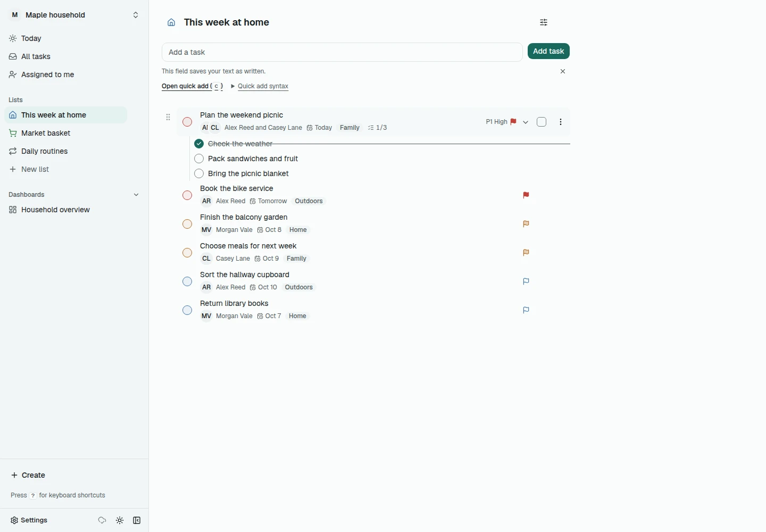This screenshot has height=532, width=766.
Task: Uncheck the Check the weather subtask
Action: (199, 144)
